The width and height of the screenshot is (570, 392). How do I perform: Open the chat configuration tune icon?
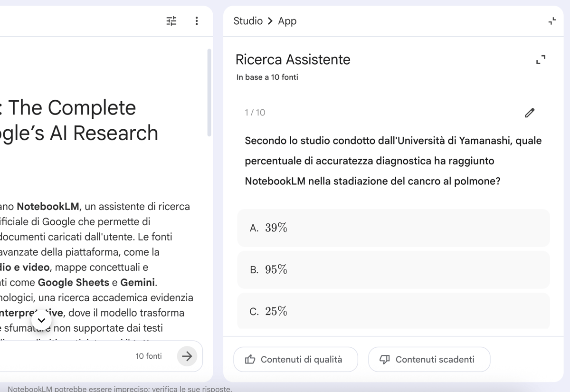click(x=171, y=21)
